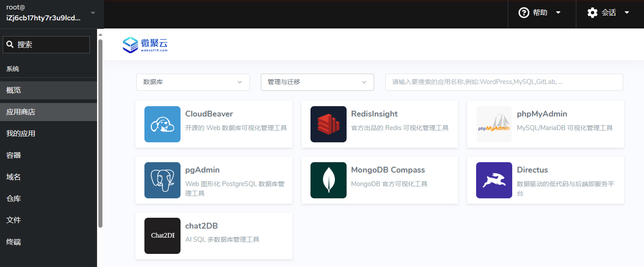The image size is (644, 267).
Task: Click the 微聚云 Websoft9 logo
Action: click(145, 45)
